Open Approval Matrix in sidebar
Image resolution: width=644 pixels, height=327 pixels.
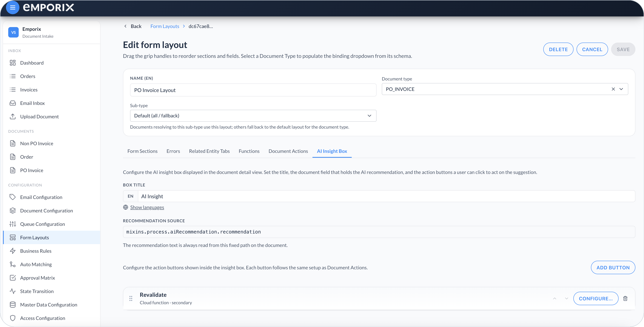(52, 278)
